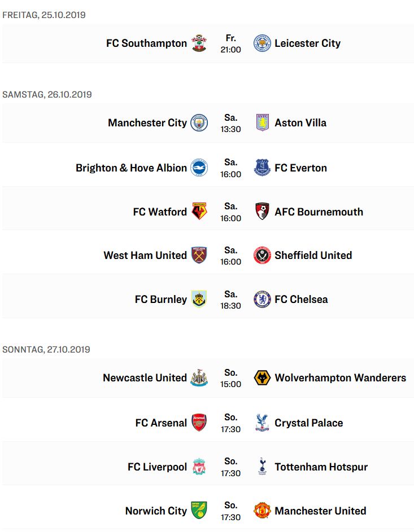Click the Fr. 21:00 kickoff time
Viewport: 414px width, 532px height.
tap(230, 43)
